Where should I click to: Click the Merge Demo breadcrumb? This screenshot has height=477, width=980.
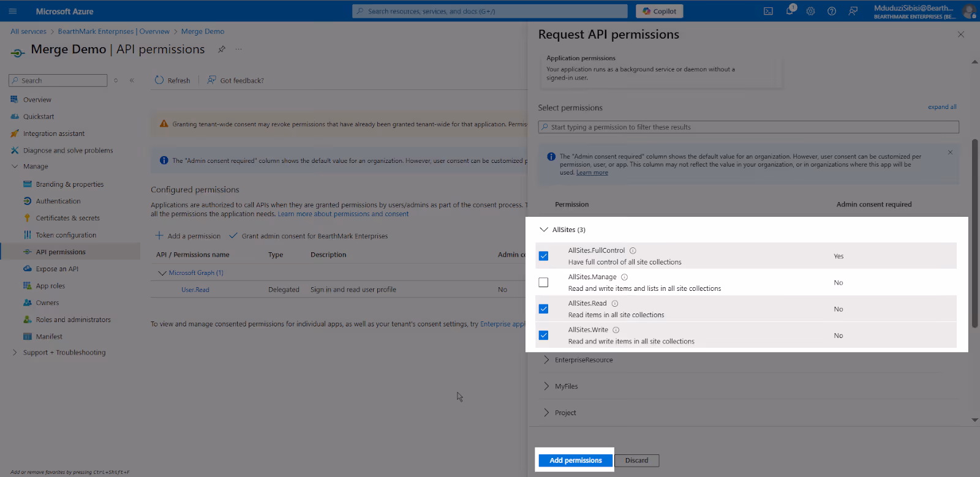203,31
